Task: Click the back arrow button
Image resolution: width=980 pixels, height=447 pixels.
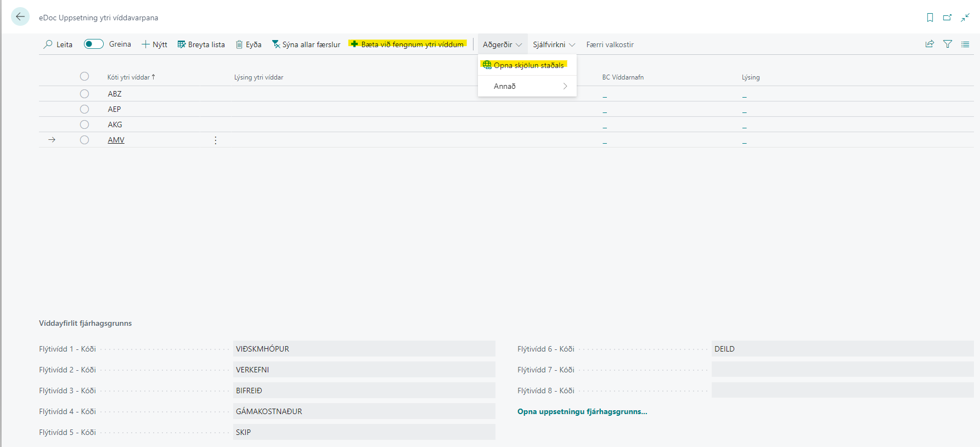Action: (20, 16)
